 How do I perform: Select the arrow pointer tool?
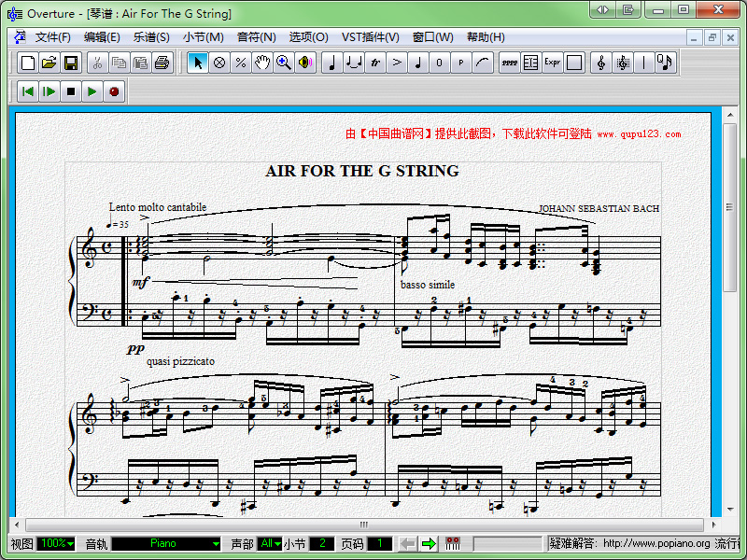pos(197,63)
